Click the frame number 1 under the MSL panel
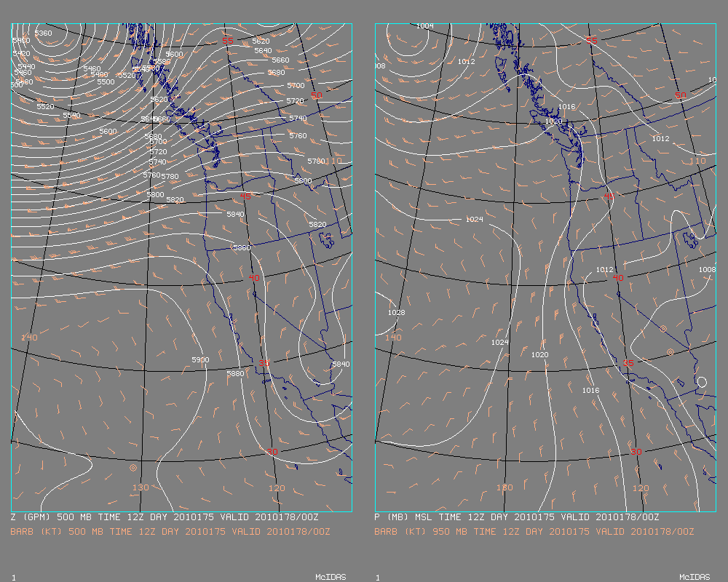The image size is (728, 582). pos(378,578)
